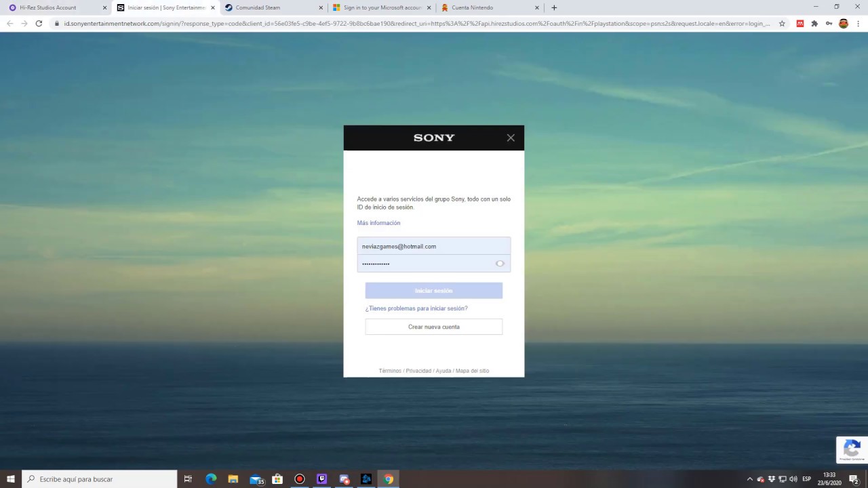
Task: Click the Escribe aquí para buscar search box
Action: 100,479
